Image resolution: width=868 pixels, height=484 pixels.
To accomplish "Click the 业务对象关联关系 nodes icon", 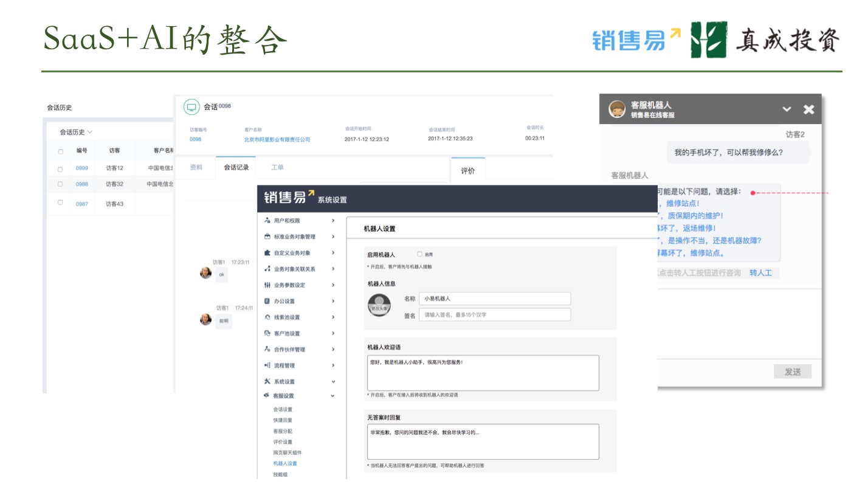I will pyautogui.click(x=267, y=269).
